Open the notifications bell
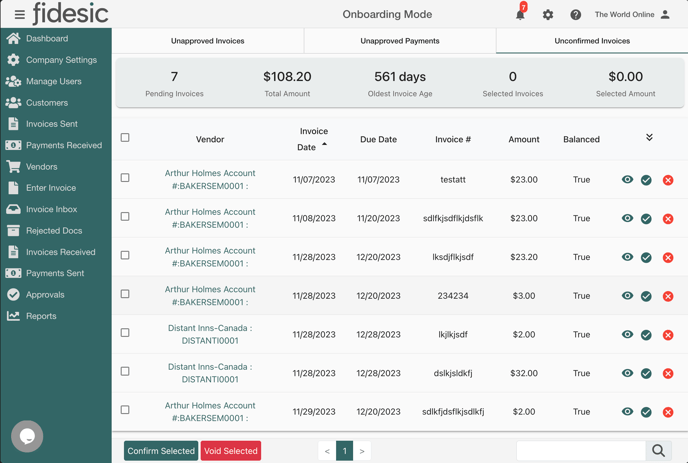The width and height of the screenshot is (688, 463). click(520, 14)
